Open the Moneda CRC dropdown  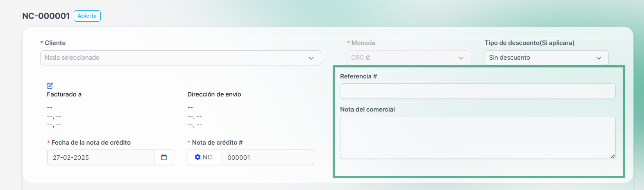point(409,58)
